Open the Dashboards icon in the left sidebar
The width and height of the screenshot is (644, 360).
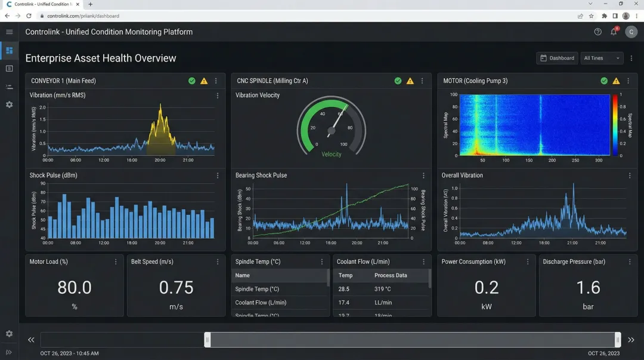[x=8, y=51]
